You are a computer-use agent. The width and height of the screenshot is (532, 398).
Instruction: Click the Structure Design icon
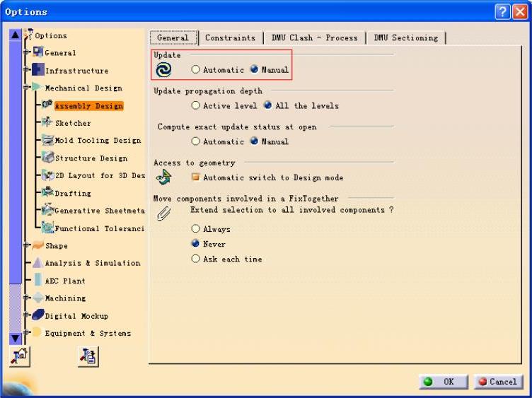(48, 157)
